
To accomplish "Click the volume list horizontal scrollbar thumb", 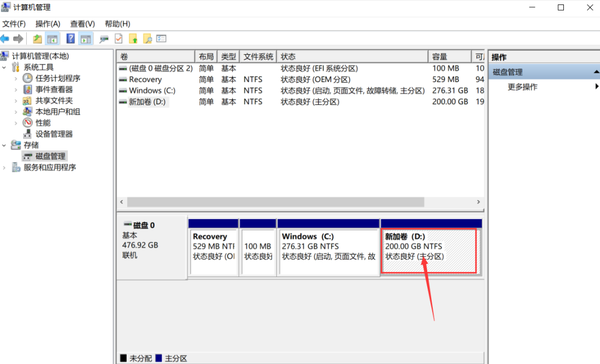I will click(276, 202).
